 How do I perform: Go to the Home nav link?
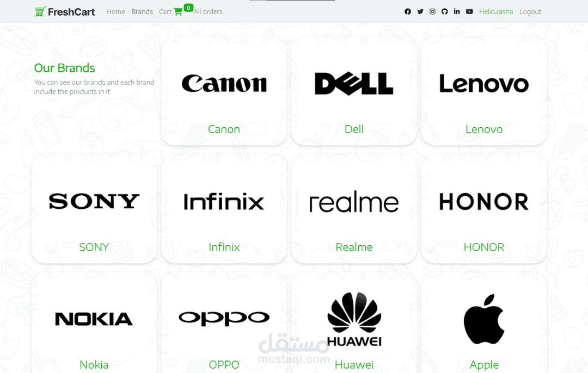(115, 11)
